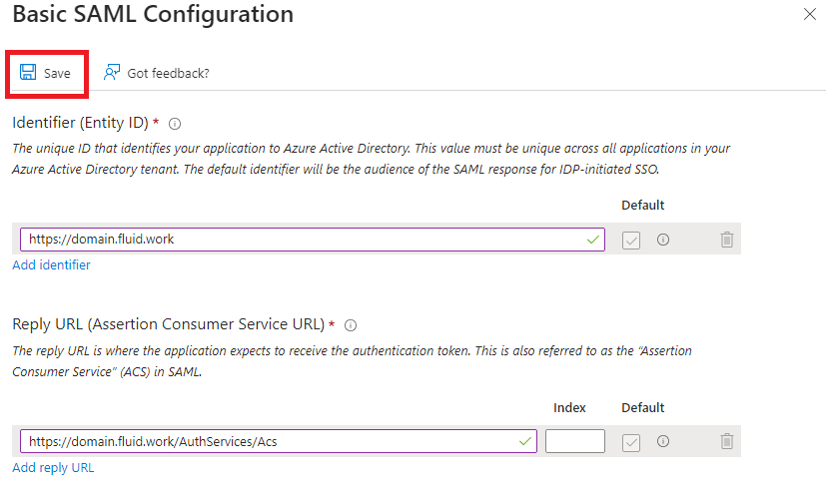Viewport: 834px width, 504px height.
Task: Click the Save floppy disk icon
Action: click(x=28, y=72)
